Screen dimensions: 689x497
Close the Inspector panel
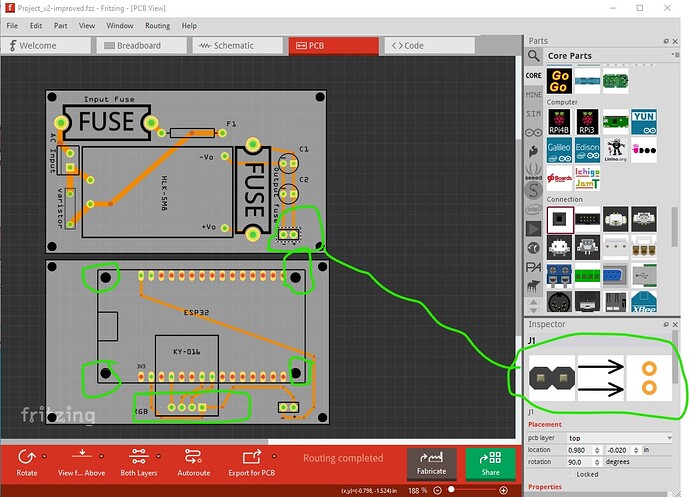pos(675,324)
